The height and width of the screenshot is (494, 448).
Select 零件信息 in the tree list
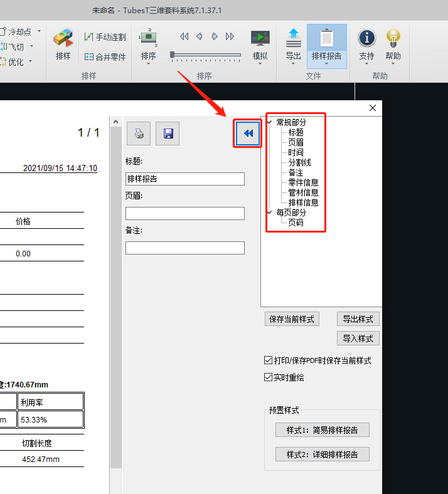[x=303, y=182]
